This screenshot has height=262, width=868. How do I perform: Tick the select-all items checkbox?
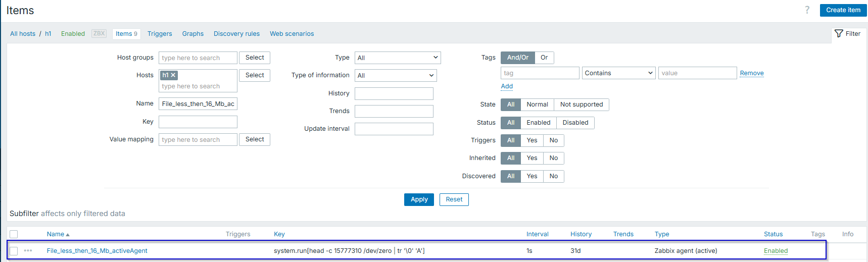(14, 234)
